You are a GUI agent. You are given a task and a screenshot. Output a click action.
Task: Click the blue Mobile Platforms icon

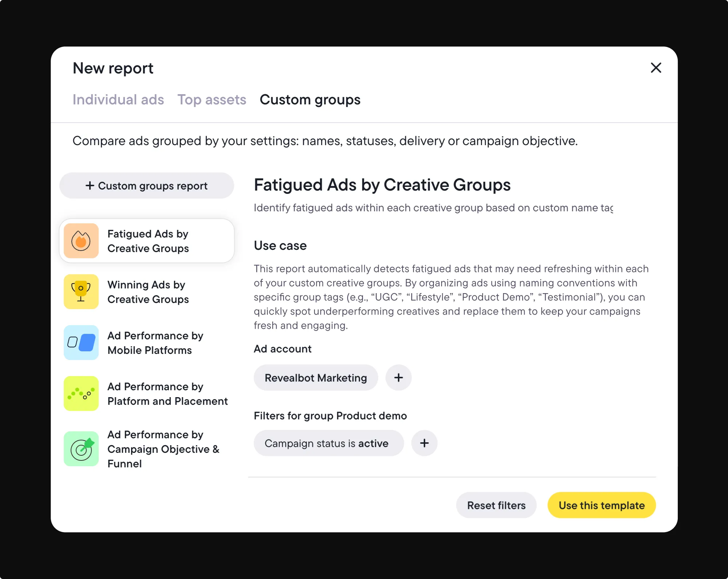(x=81, y=343)
